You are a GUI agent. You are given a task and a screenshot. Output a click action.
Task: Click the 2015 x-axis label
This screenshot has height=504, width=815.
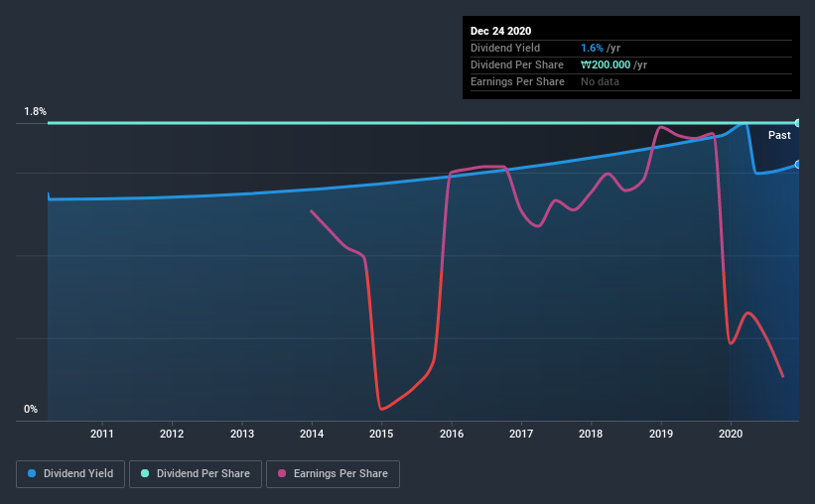click(x=381, y=434)
